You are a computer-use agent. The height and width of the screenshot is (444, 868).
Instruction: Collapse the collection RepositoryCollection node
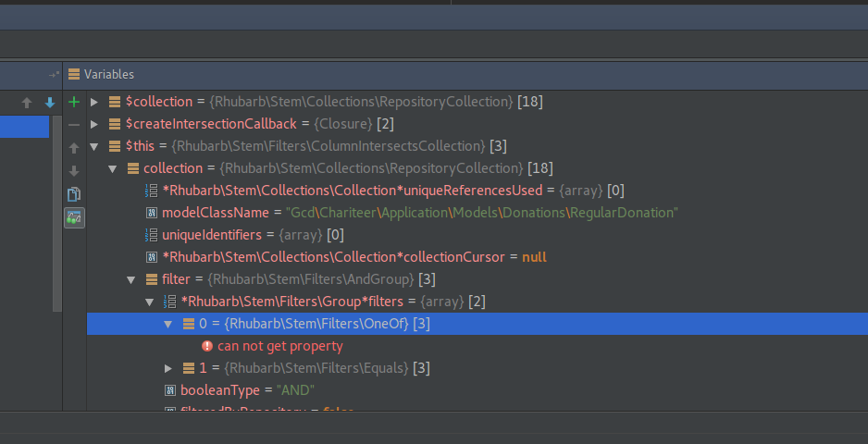[113, 168]
